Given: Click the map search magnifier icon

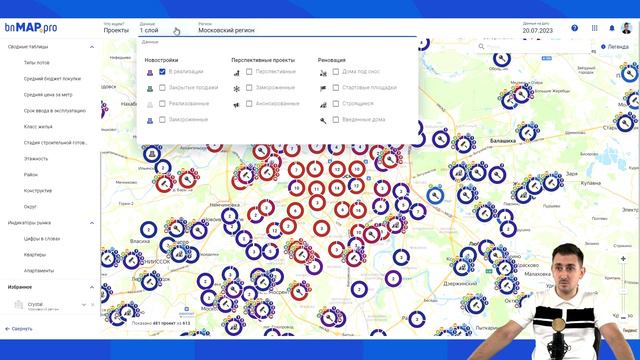Looking at the screenshot, I should tap(481, 47).
